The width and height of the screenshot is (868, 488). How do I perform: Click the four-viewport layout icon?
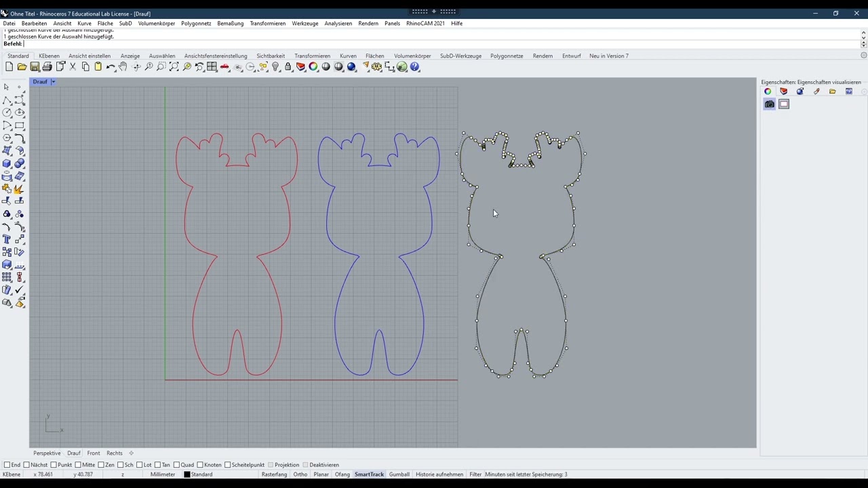(212, 67)
